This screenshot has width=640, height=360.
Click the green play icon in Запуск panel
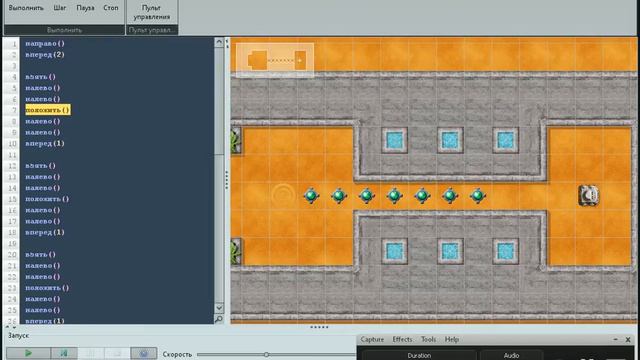(28, 353)
